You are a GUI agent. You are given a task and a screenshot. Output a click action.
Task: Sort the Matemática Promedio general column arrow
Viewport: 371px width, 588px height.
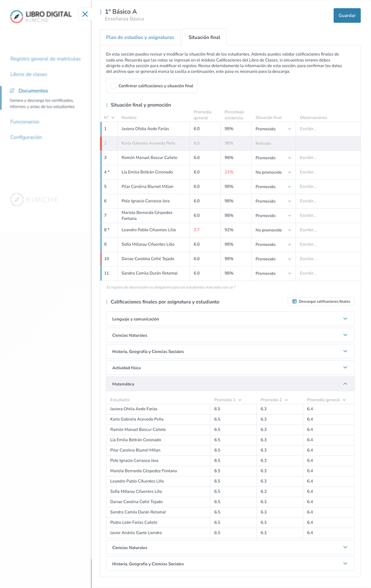click(x=344, y=400)
